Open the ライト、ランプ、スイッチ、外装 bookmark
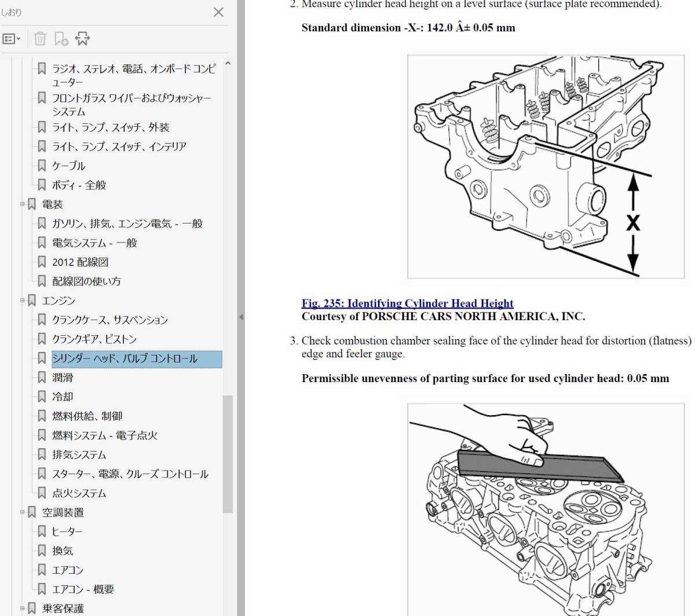Screen dimensions: 695x616 tap(111, 127)
